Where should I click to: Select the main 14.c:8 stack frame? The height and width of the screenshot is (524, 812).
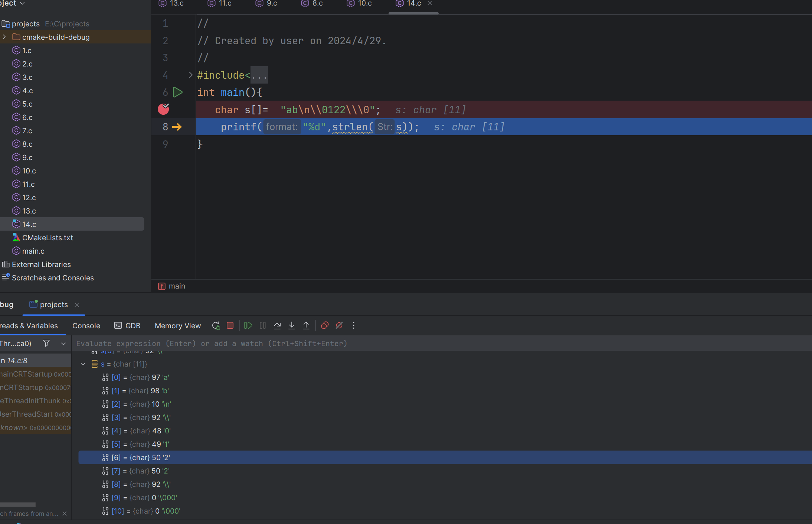tap(36, 361)
